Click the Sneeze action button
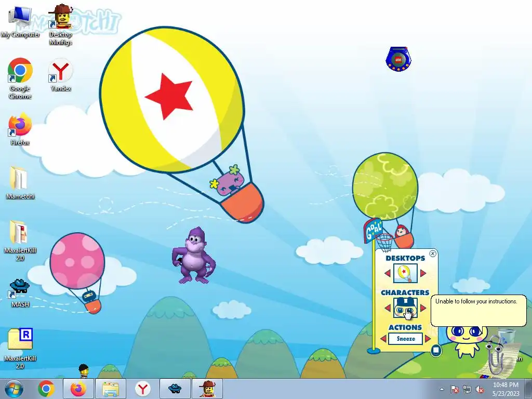This screenshot has height=399, width=532. pos(405,339)
